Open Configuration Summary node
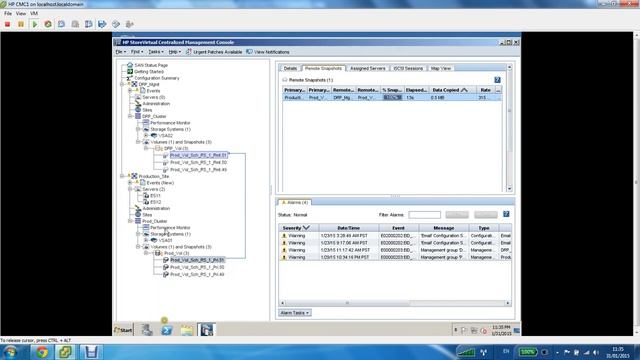Image resolution: width=640 pixels, height=360 pixels. 157,78
